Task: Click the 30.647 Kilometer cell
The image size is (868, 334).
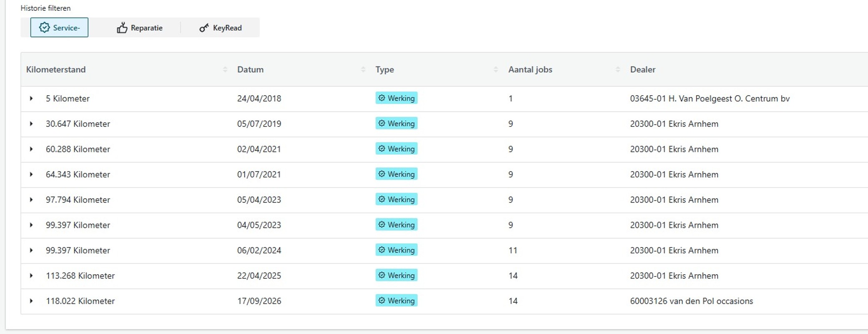Action: pos(78,124)
